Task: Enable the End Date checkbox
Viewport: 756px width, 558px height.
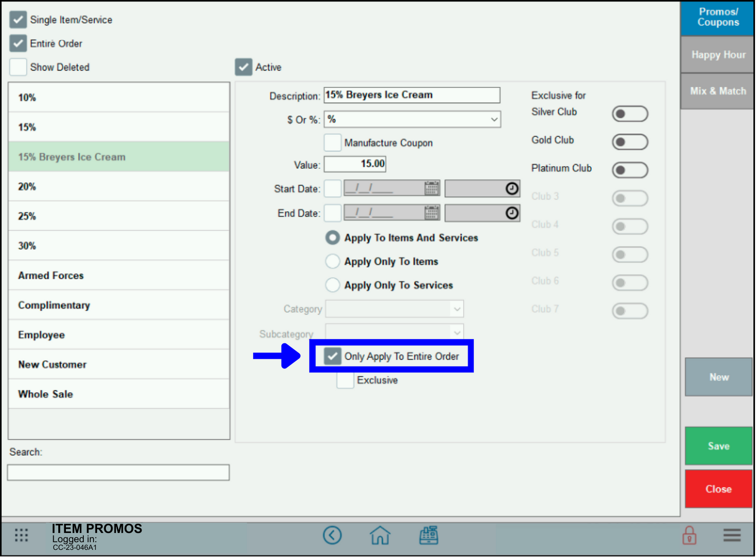Action: [x=332, y=212]
